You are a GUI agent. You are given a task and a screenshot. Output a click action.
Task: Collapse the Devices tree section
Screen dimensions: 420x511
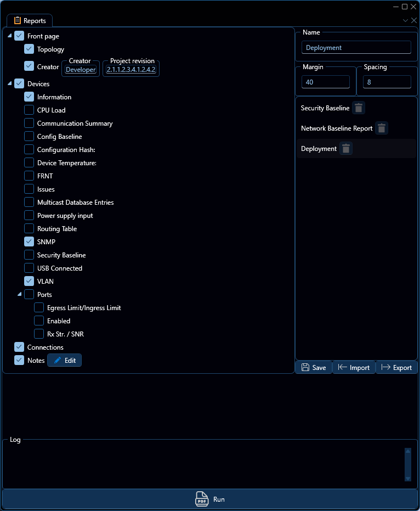[x=10, y=84]
